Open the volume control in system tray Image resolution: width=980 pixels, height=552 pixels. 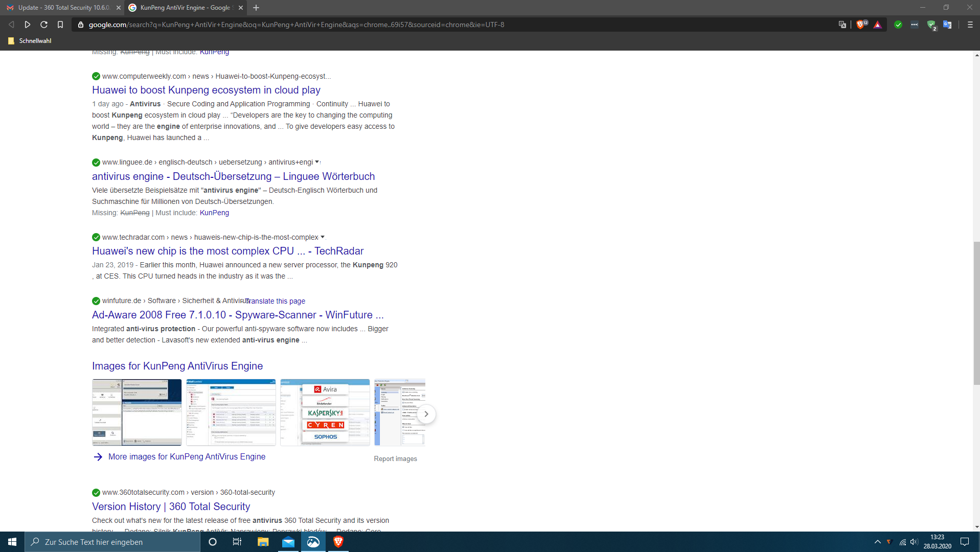pos(914,542)
